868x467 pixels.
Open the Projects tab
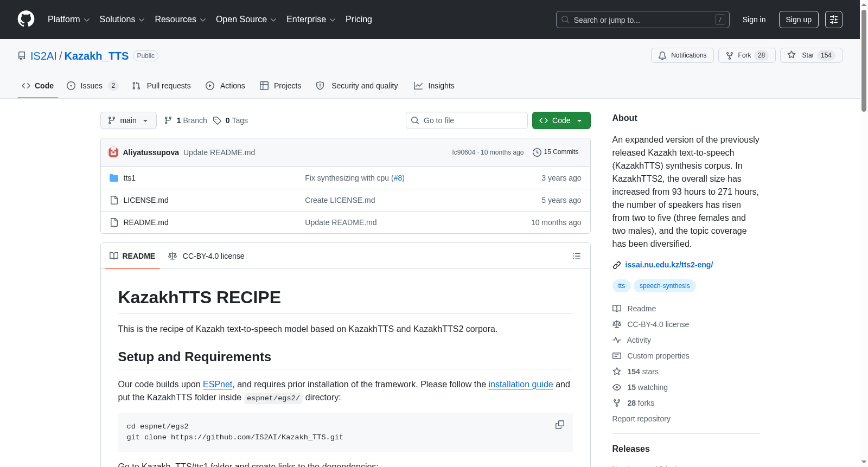pyautogui.click(x=280, y=86)
